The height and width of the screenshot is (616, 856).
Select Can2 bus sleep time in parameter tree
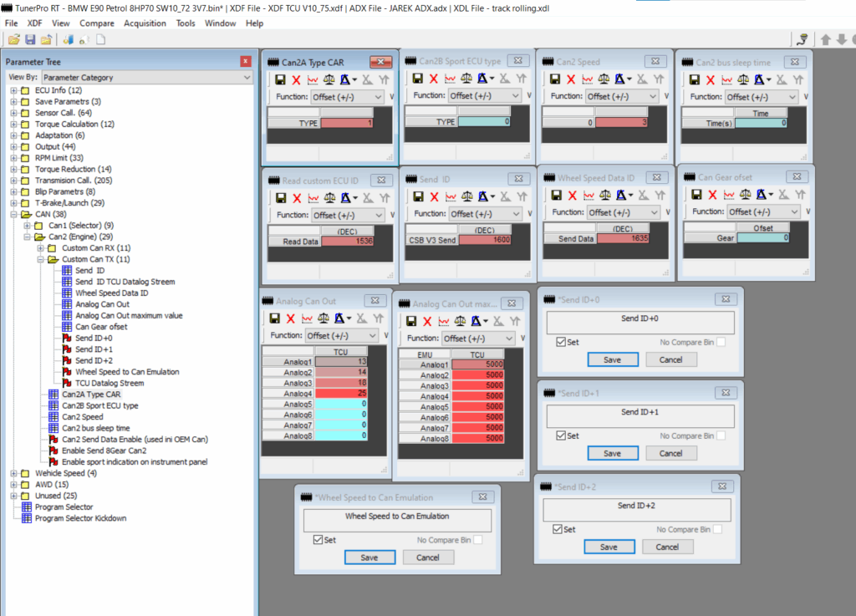tap(95, 428)
